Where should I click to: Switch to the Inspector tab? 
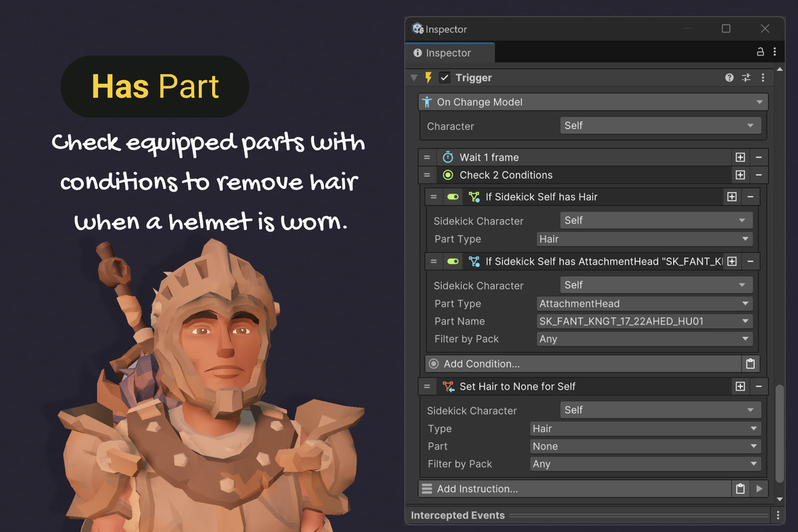click(x=449, y=52)
